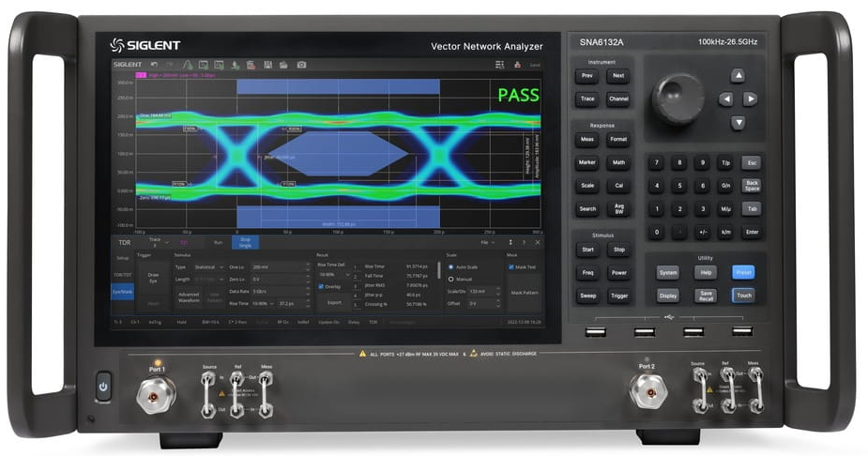868x456 pixels.
Task: Click the Crossing % result row
Action: coord(395,304)
